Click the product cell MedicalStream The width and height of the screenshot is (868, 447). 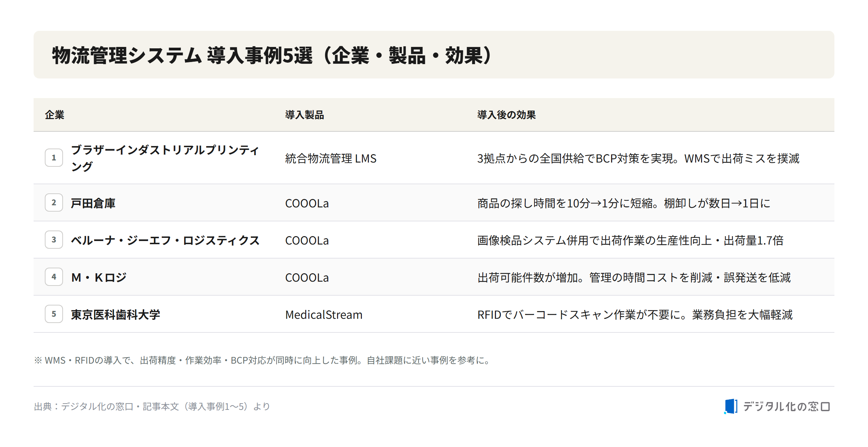coord(324,315)
